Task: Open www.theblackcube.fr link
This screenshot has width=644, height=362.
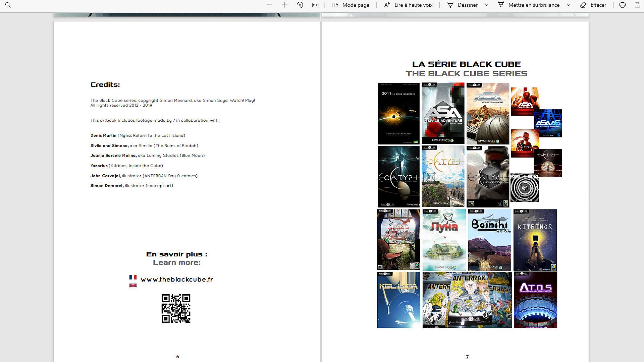Action: pyautogui.click(x=177, y=280)
